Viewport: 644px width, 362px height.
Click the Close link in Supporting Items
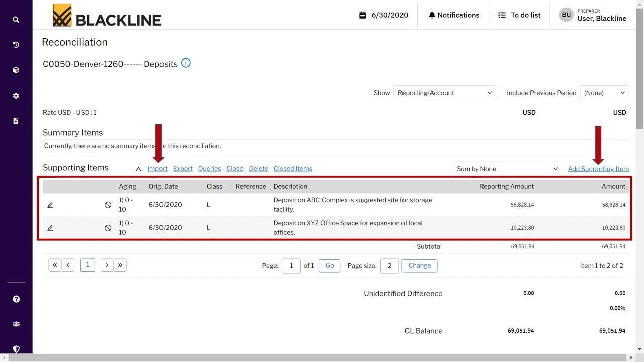235,169
